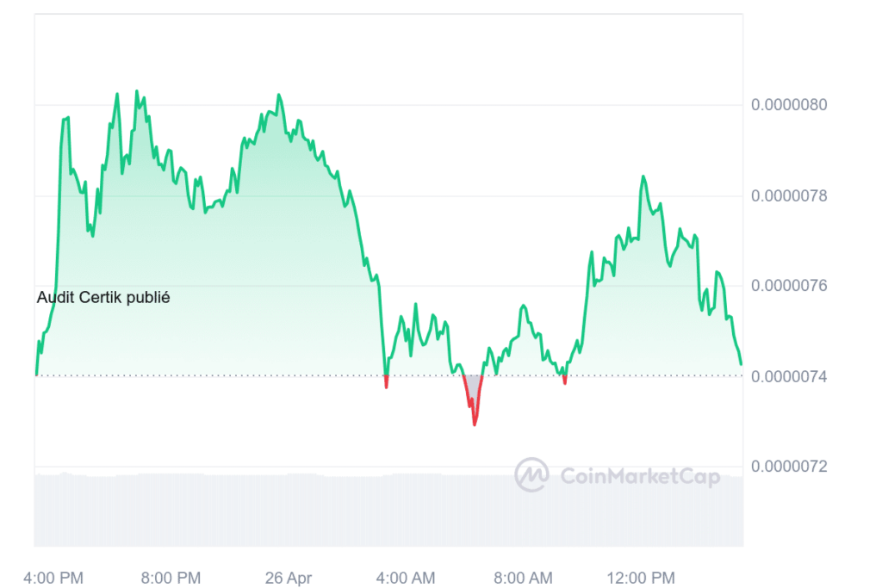Click the 26 Apr date axis label
This screenshot has width=882, height=588.
289,578
